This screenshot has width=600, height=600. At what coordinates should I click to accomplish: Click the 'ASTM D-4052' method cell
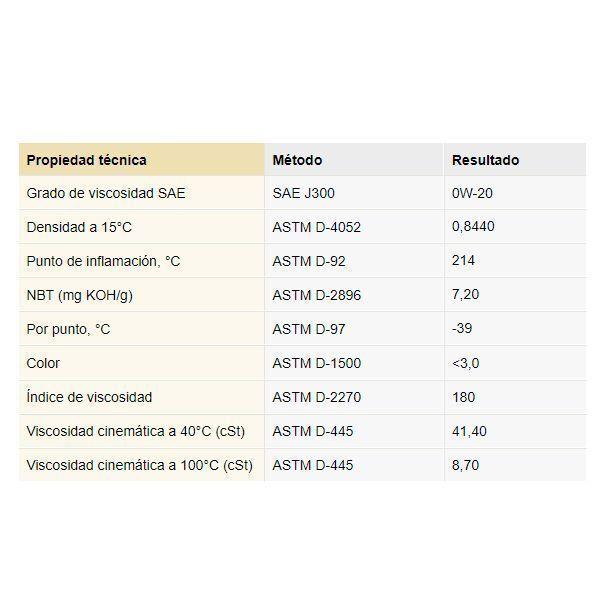tap(354, 227)
